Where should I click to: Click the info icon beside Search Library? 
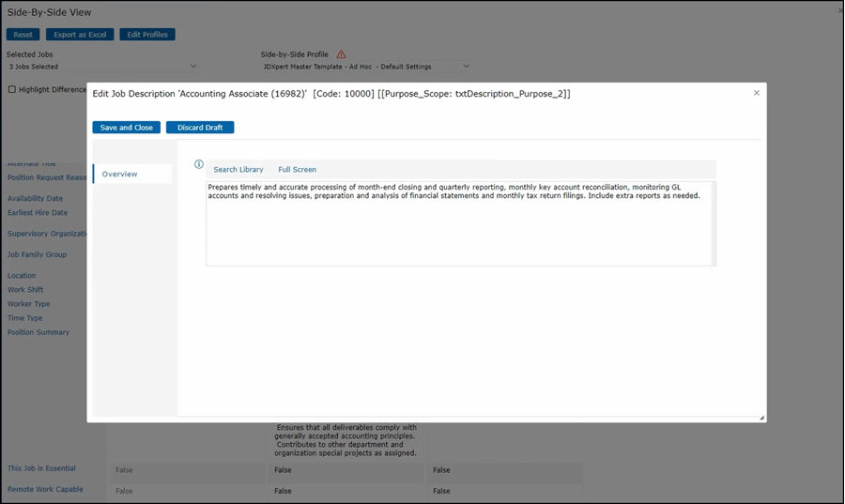pyautogui.click(x=198, y=164)
